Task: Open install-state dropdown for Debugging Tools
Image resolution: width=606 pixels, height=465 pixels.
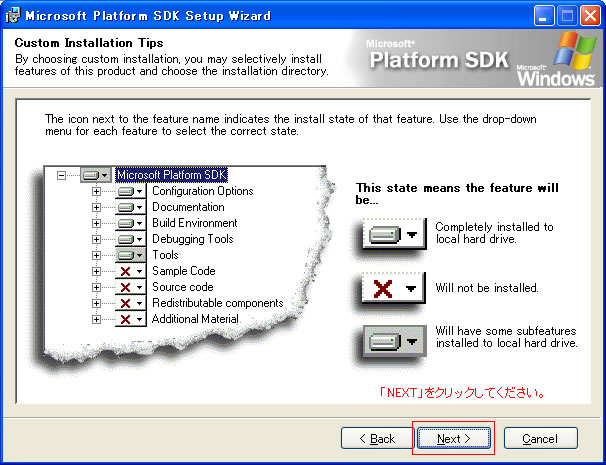Action: (131, 240)
